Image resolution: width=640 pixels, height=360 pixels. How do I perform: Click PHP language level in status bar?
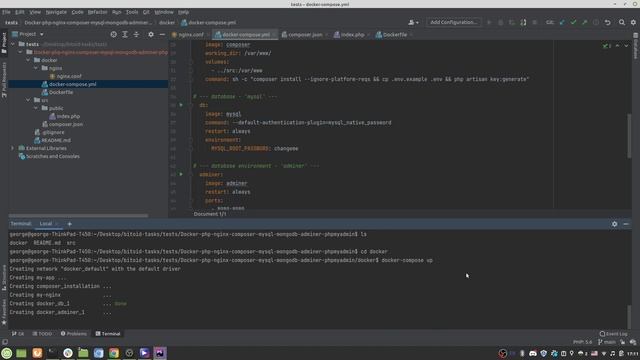tap(582, 342)
